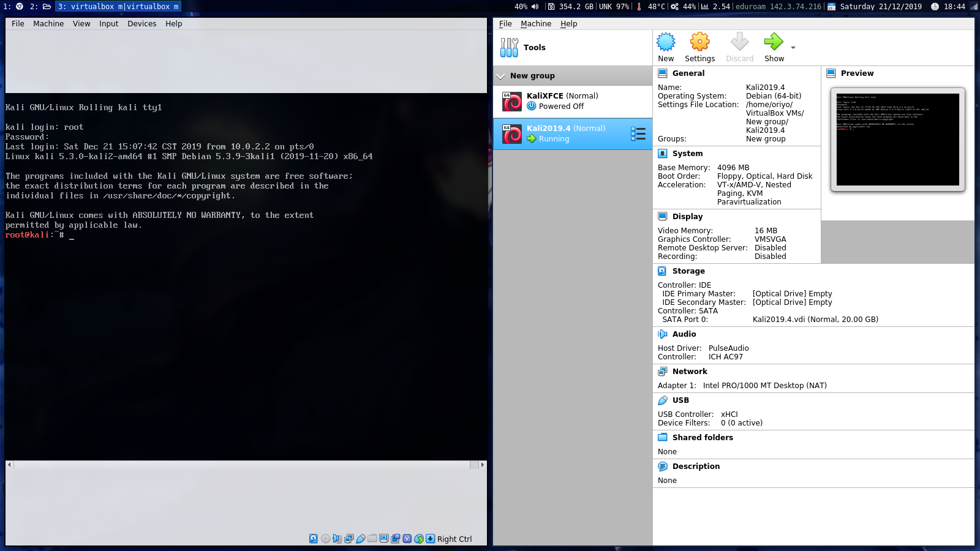Viewport: 980px width, 551px height.
Task: Open Help menu in the VM window
Action: 174,24
